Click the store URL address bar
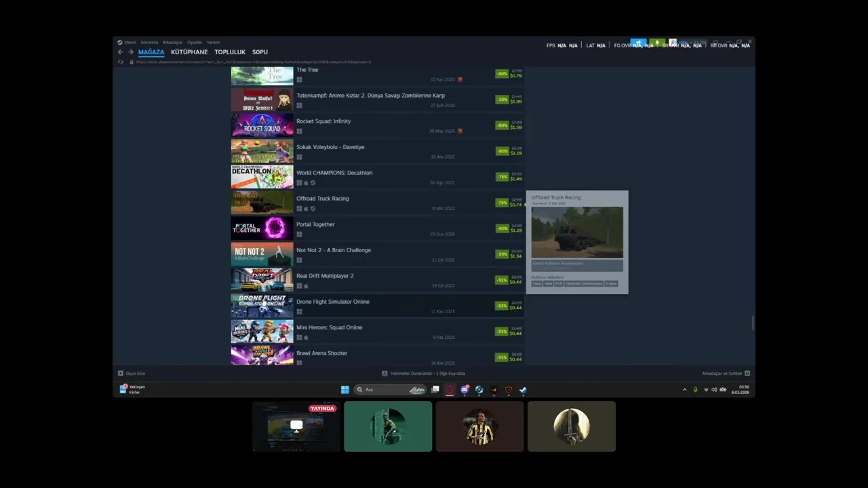Viewport: 868px width, 488px height. point(254,62)
